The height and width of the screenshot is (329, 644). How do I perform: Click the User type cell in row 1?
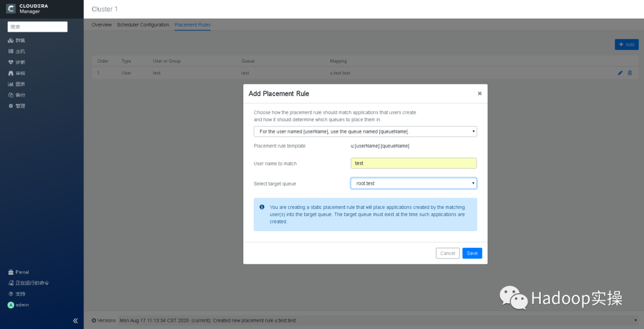click(x=126, y=73)
